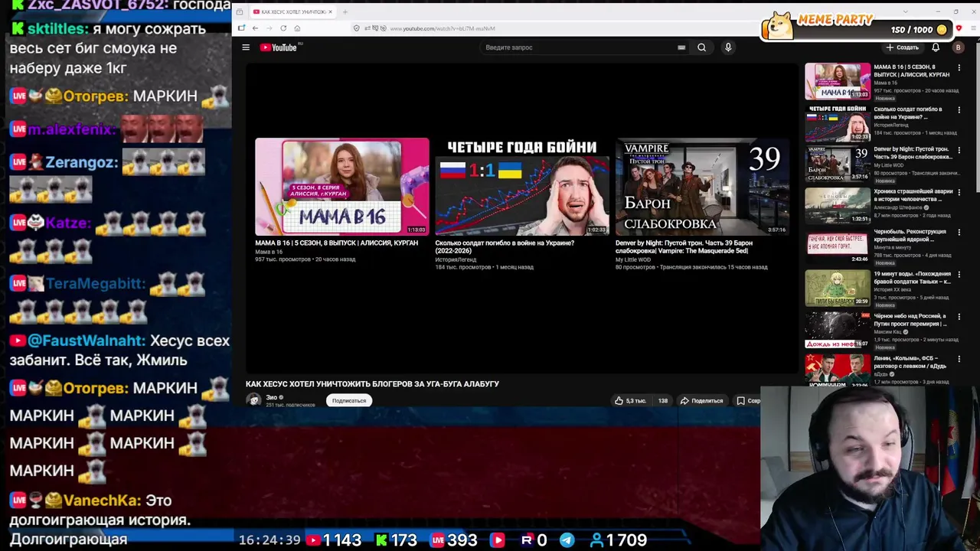Open options menu for Ленин, «Колыма» video
Viewport: 980px width, 551px height.
959,359
